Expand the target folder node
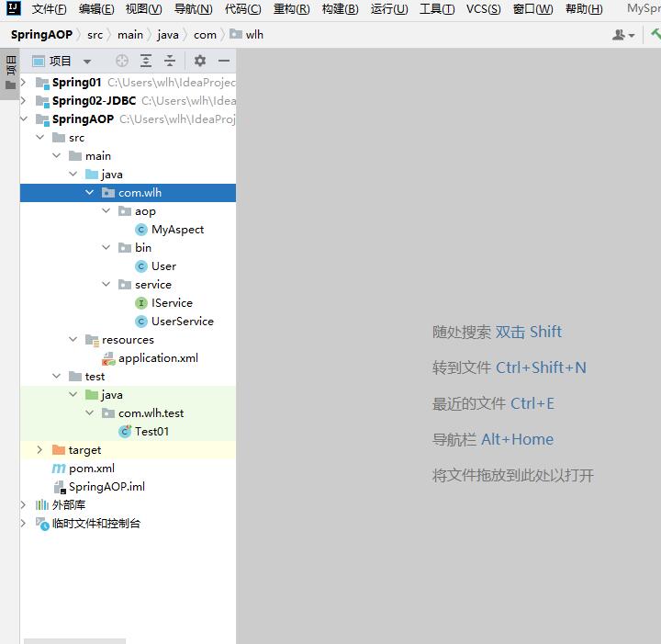 coord(40,449)
